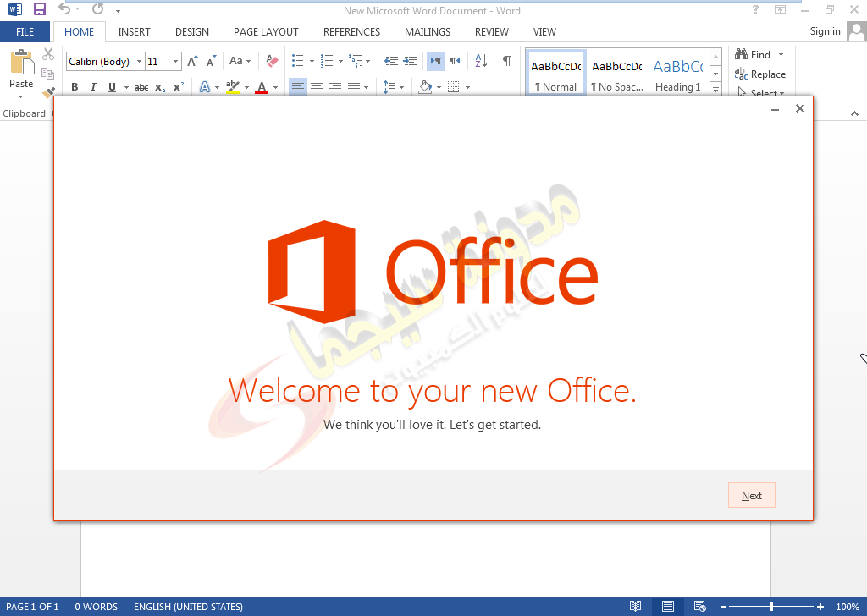Image resolution: width=867 pixels, height=616 pixels.
Task: Click Print Layout view icon
Action: 668,607
